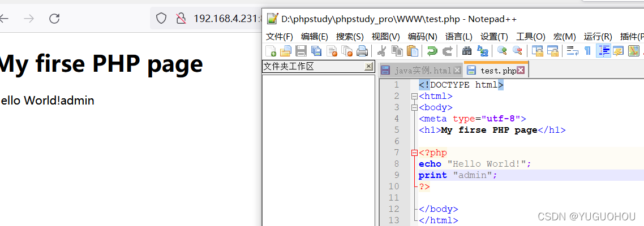Viewport: 644px width, 226px height.
Task: Click the New file icon in Notepad++ toolbar
Action: [x=271, y=51]
